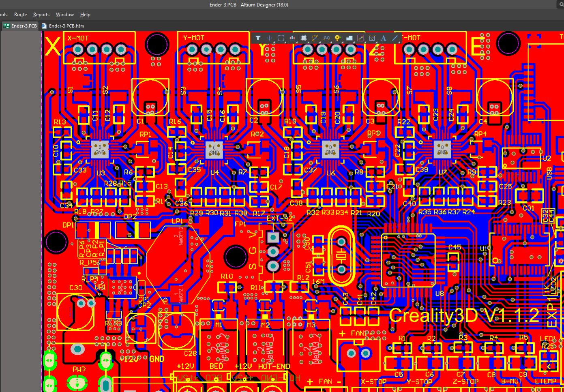Expand the Place String tool options triangle
The image size is (564, 392).
387,42
